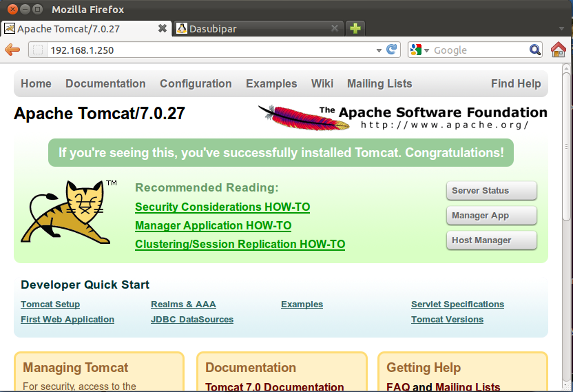
Task: Click the http://www.apache.org/ URL text
Action: point(445,125)
